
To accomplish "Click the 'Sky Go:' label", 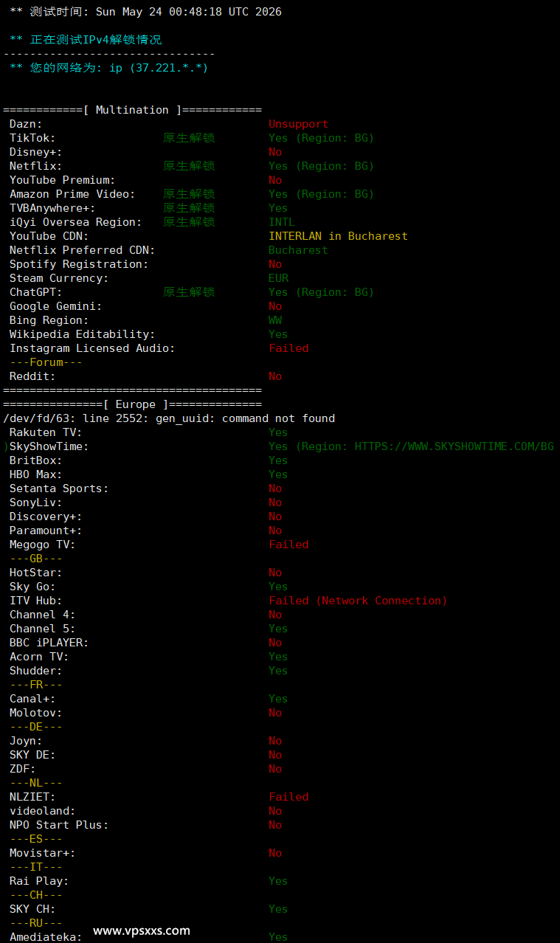I will [x=32, y=587].
